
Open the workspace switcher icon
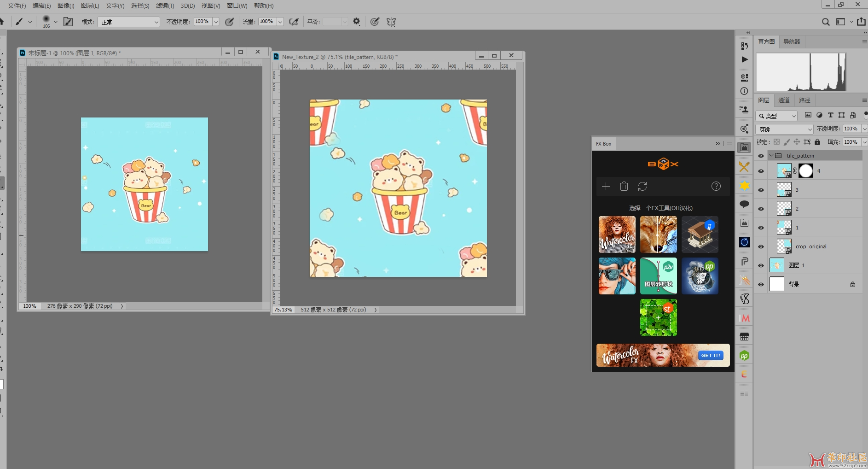[x=840, y=22]
